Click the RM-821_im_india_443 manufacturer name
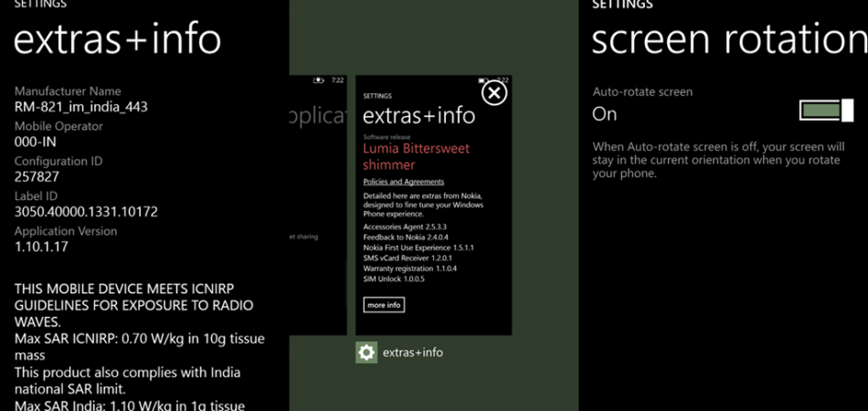The height and width of the screenshot is (411, 868). (x=80, y=107)
